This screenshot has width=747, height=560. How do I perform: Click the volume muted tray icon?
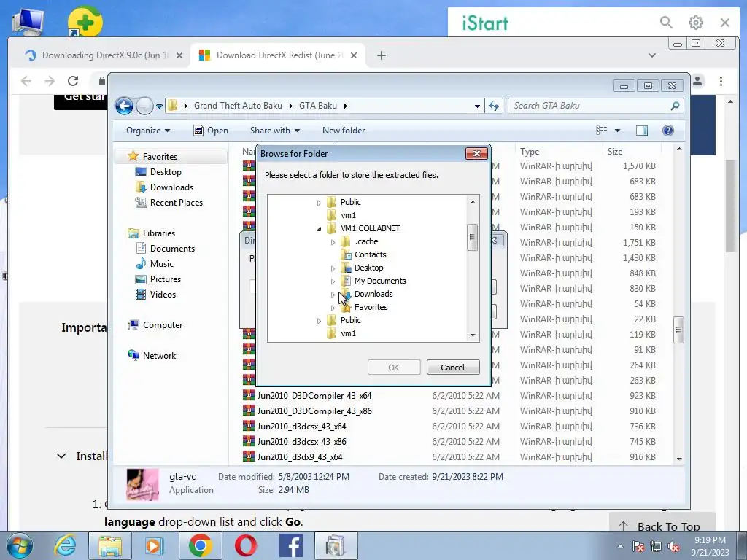click(x=673, y=547)
